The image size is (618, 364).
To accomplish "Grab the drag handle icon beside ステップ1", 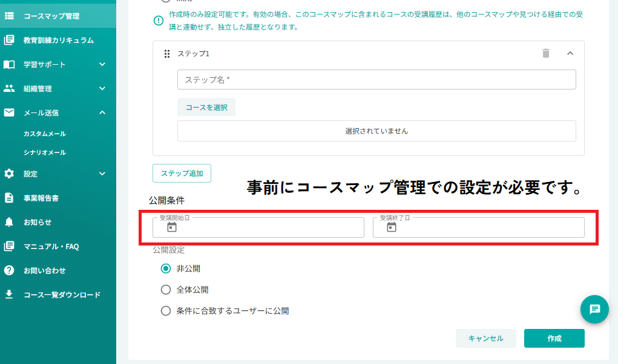I will (167, 54).
